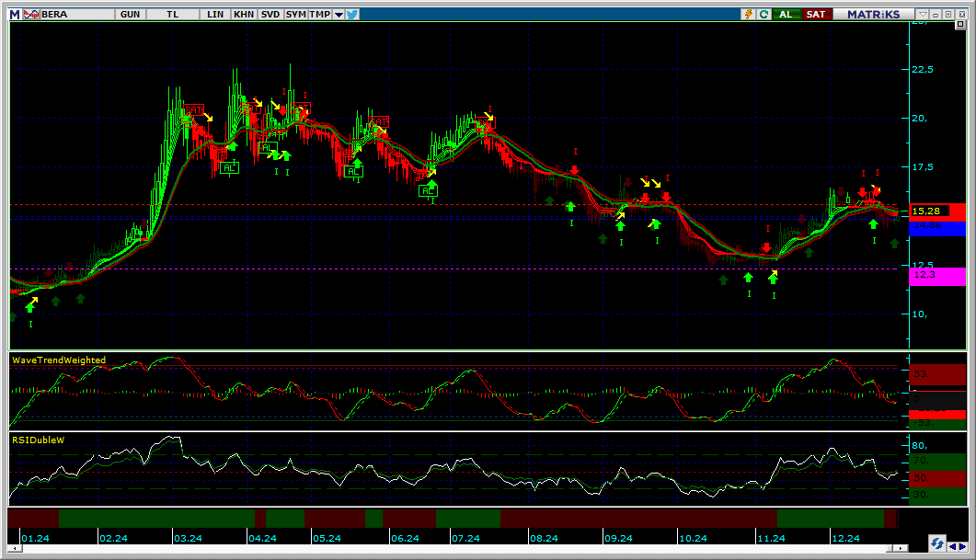Maximize the chart window
Viewport: 976px width, 560px height.
[948, 15]
